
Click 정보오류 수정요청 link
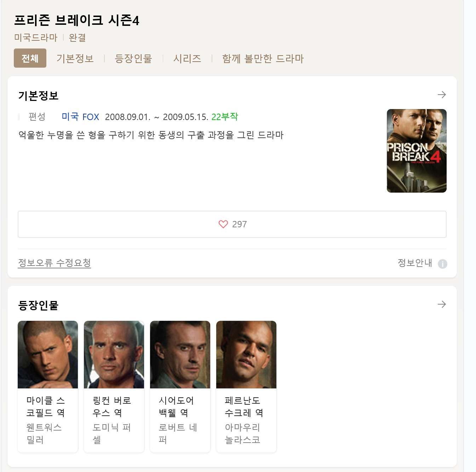click(55, 263)
